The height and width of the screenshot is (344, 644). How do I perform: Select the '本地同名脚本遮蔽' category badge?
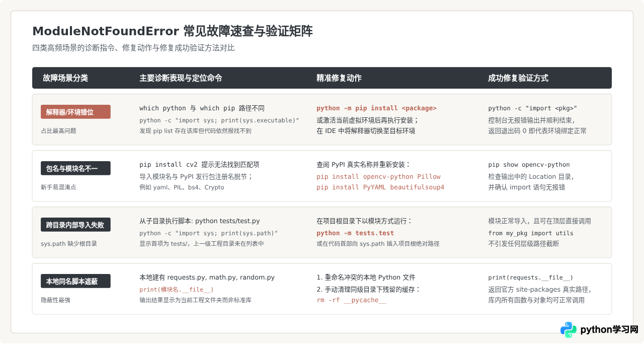(75, 281)
